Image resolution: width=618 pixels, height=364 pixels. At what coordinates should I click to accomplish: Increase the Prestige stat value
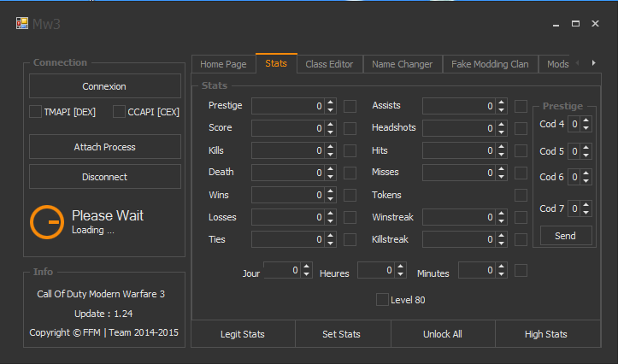pos(330,103)
